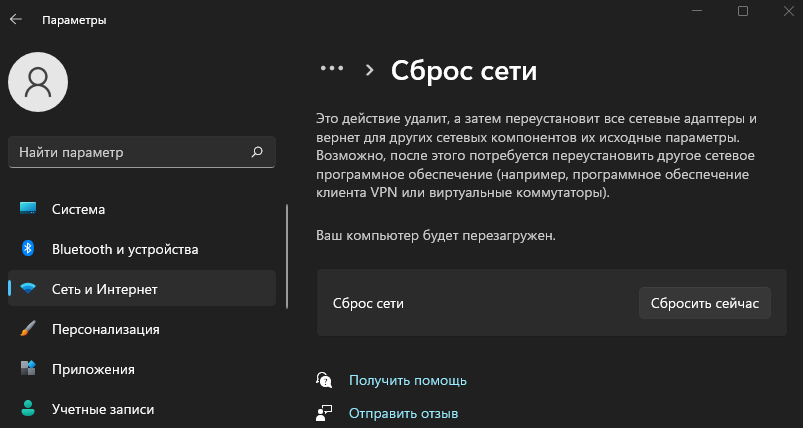Go to Персонализация settings
This screenshot has height=428, width=803.
point(142,329)
